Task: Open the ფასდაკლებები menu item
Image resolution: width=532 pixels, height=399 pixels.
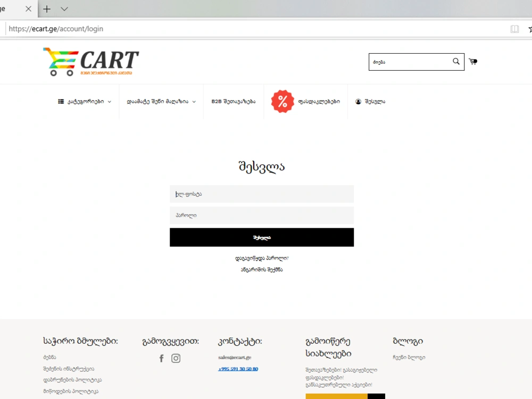Action: (319, 102)
